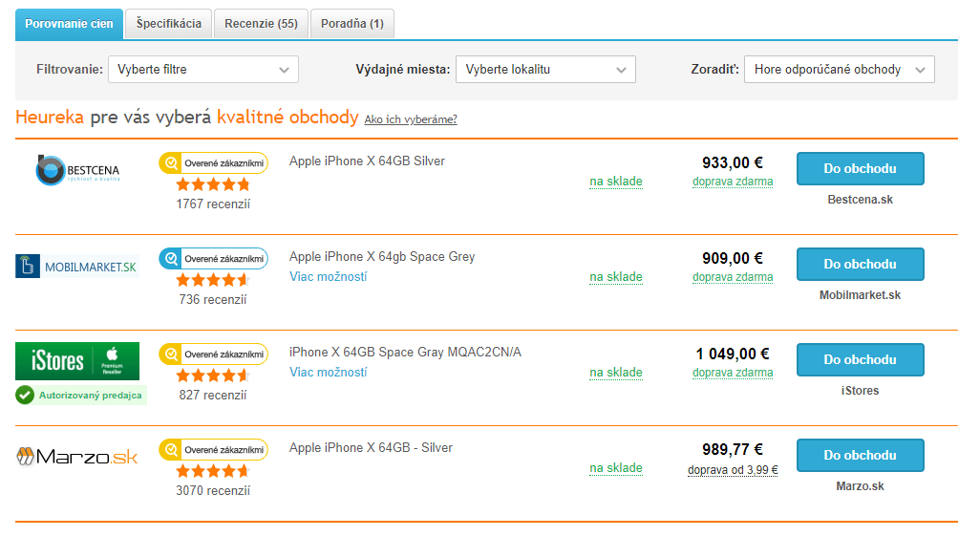This screenshot has width=980, height=537.
Task: Click the Marzo.sk shop logo
Action: pos(76,457)
